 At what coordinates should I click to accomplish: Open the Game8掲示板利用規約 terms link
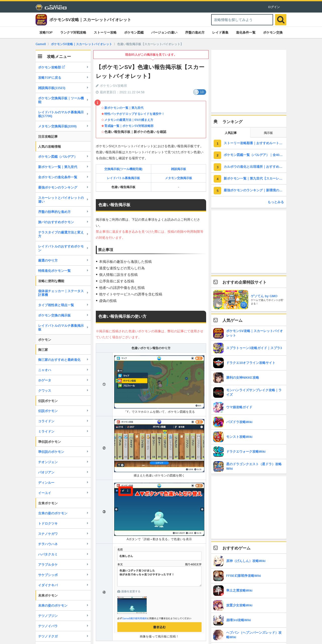[x=134, y=618]
